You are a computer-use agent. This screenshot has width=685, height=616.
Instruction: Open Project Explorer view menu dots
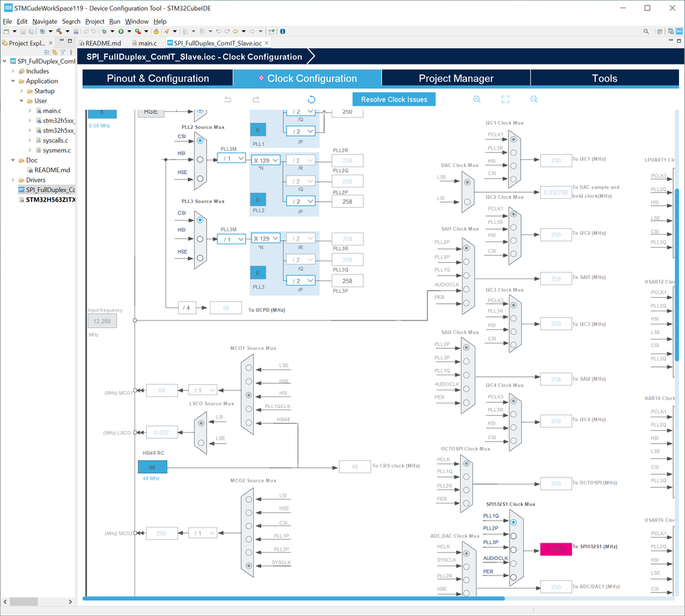point(71,52)
